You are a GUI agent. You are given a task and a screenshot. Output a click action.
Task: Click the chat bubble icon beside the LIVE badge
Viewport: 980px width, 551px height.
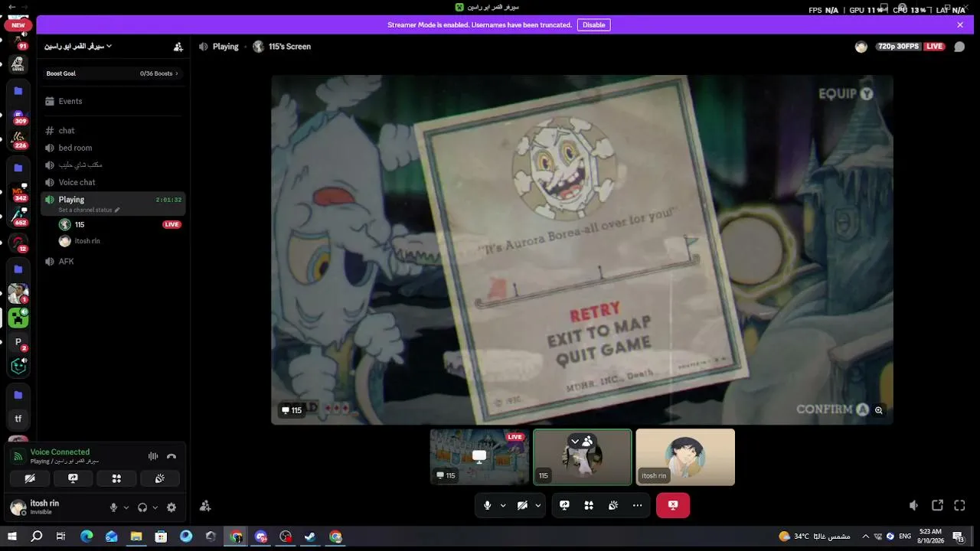click(x=959, y=47)
